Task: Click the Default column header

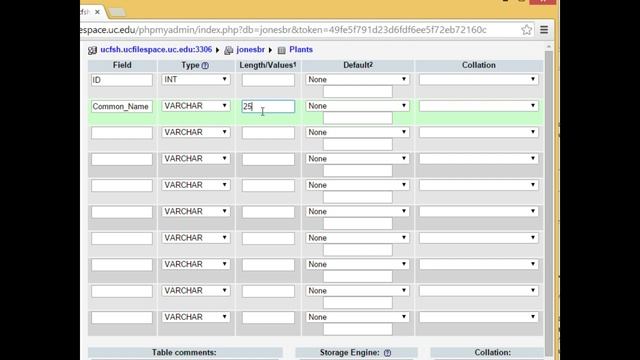Action: click(358, 65)
